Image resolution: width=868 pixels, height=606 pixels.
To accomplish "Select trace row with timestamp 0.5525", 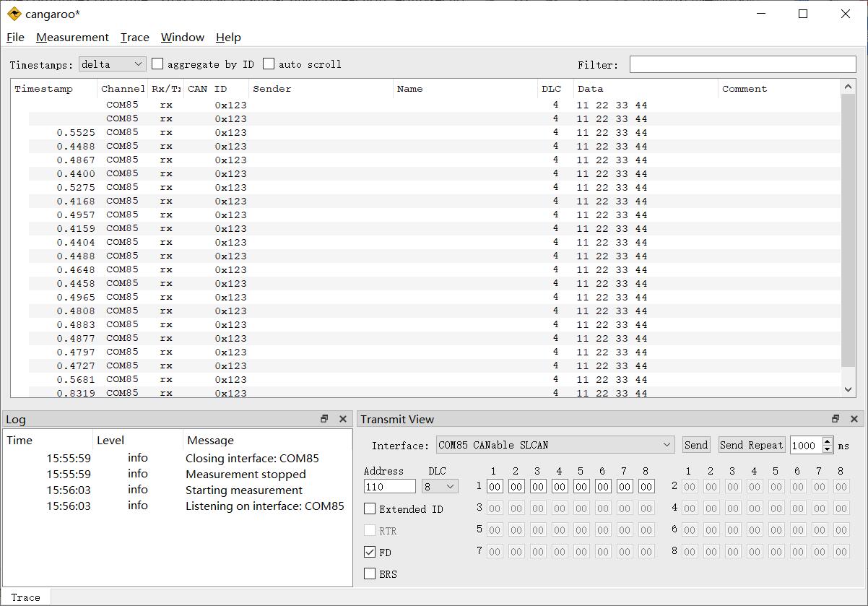I will pos(435,132).
